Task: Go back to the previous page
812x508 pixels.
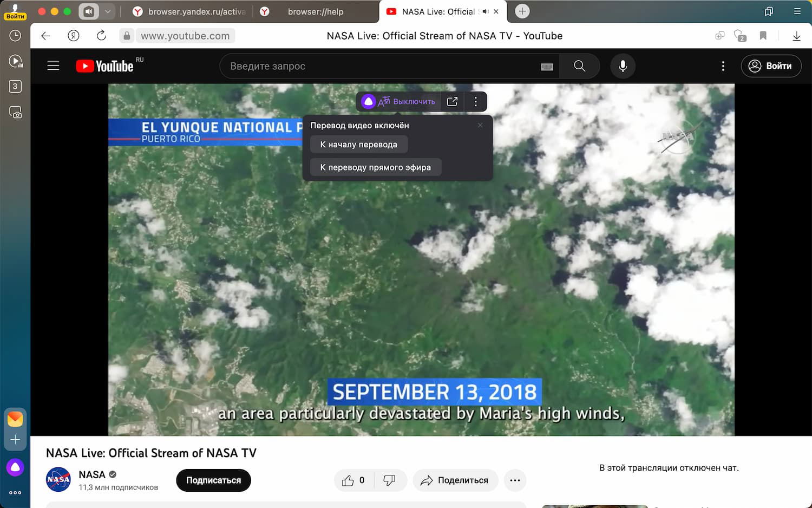Action: [45, 36]
